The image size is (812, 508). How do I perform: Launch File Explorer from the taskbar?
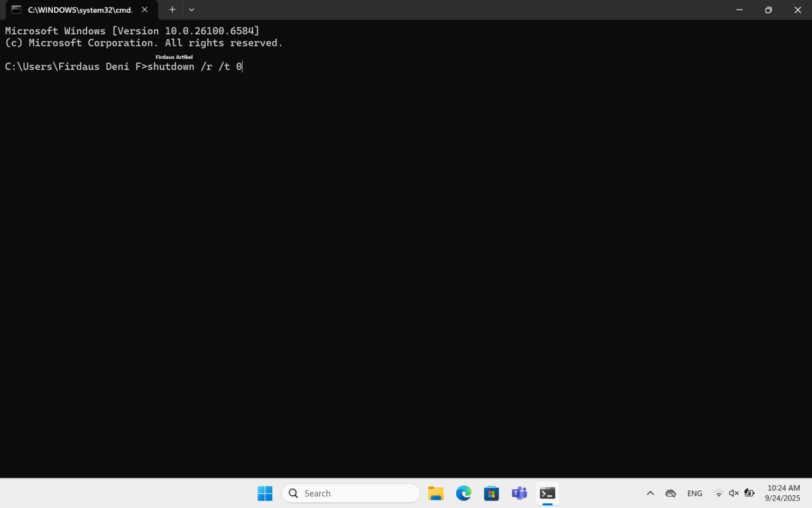(x=436, y=493)
